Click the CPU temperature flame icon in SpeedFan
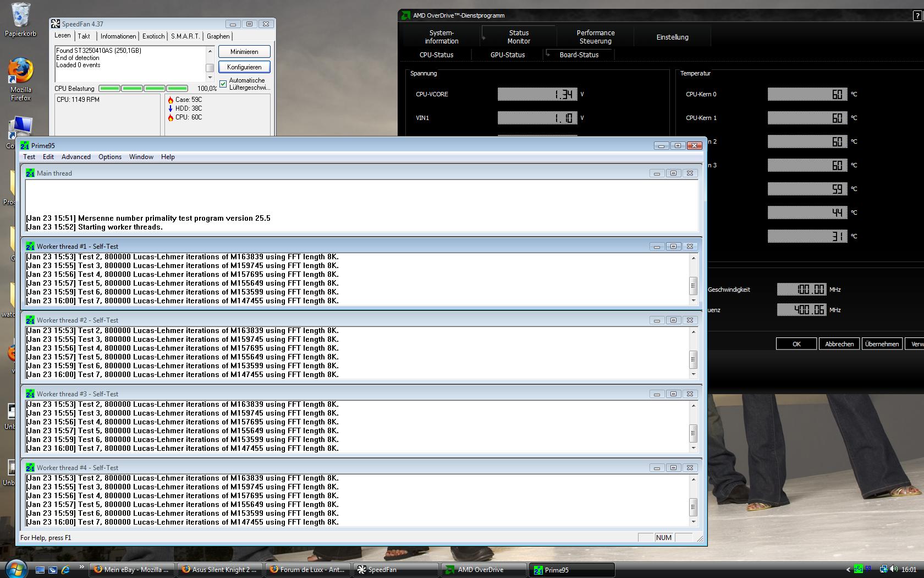This screenshot has width=924, height=578. (x=170, y=117)
